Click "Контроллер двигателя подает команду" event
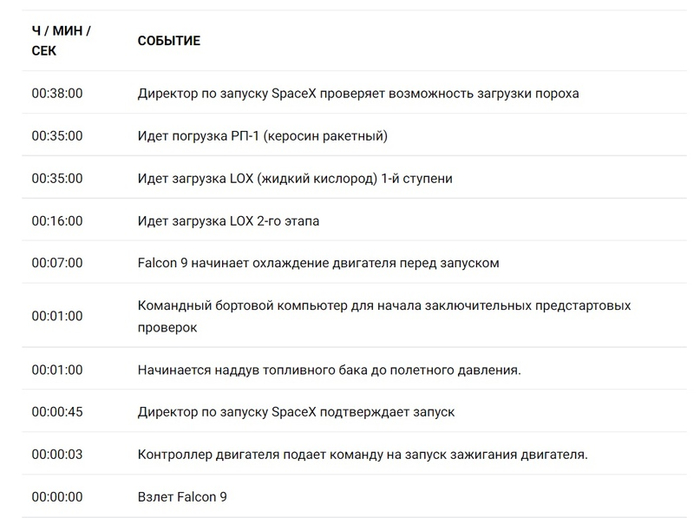This screenshot has height=518, width=700. click(x=362, y=454)
